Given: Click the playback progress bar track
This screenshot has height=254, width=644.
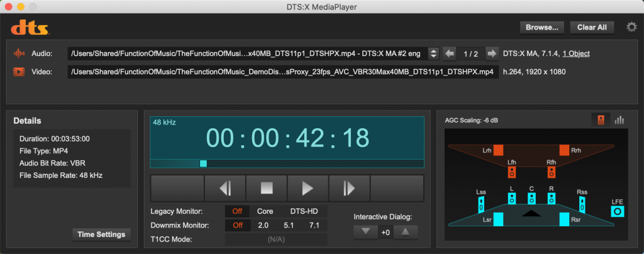Looking at the screenshot, I should [x=287, y=163].
